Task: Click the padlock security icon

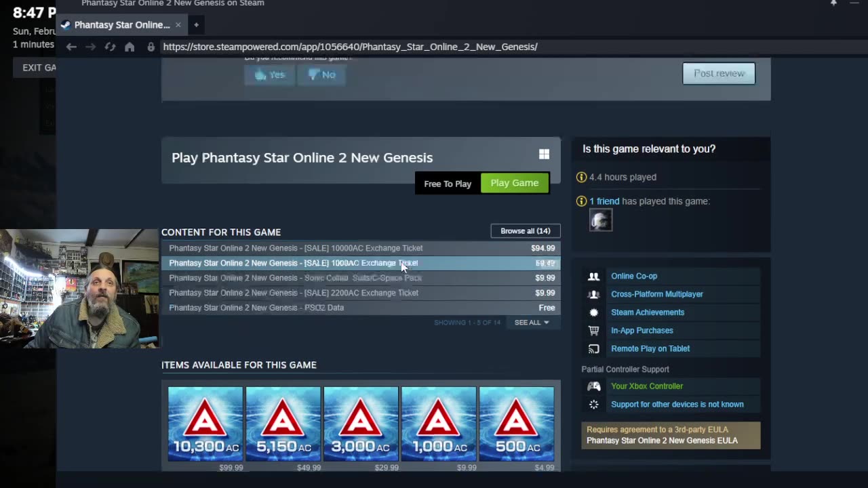Action: (x=151, y=47)
